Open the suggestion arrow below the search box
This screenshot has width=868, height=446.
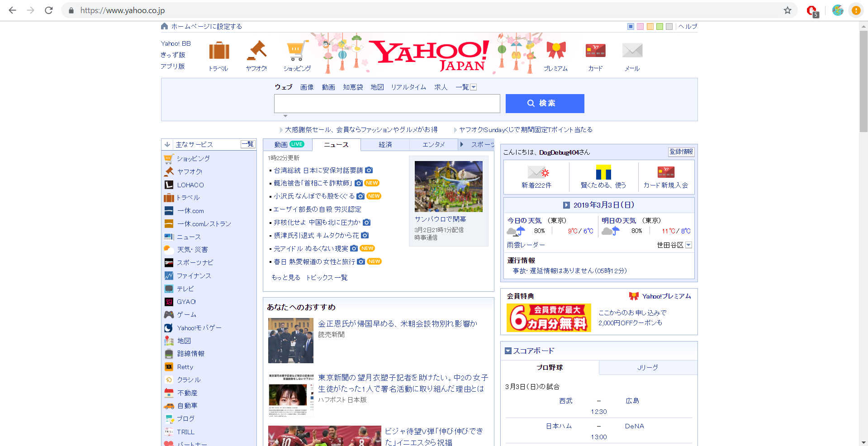(x=285, y=116)
